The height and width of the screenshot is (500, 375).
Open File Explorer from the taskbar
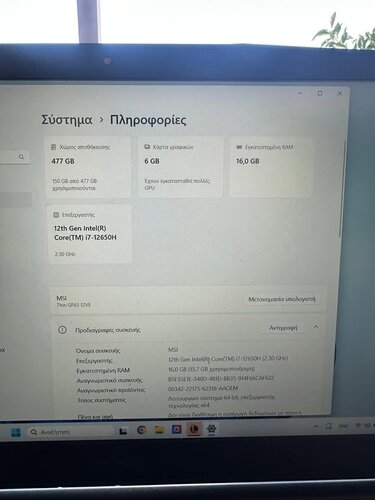point(159,429)
